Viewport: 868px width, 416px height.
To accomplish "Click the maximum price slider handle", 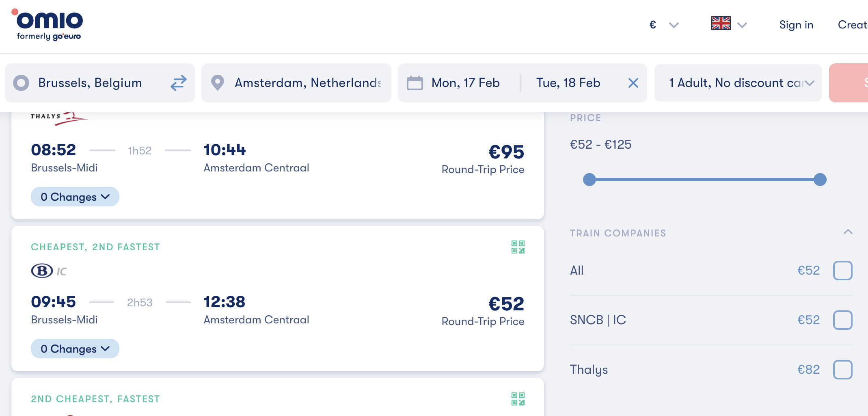I will [x=820, y=180].
